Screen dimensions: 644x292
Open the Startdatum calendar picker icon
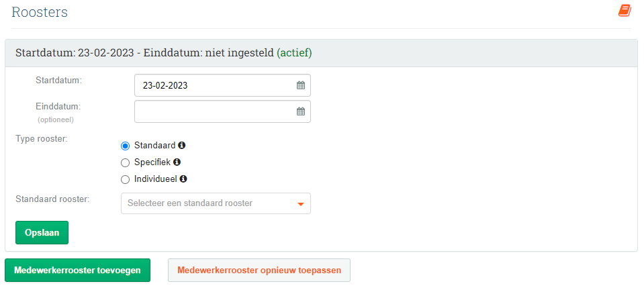[301, 85]
